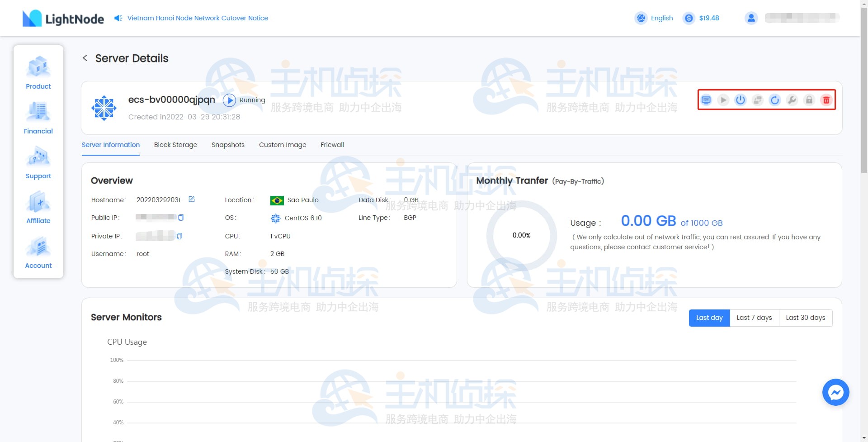
Task: Restart the server with the circular refresh icon
Action: pyautogui.click(x=775, y=100)
